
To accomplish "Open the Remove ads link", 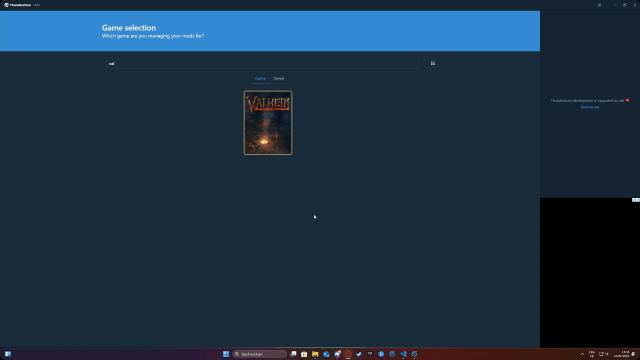I will tap(590, 107).
